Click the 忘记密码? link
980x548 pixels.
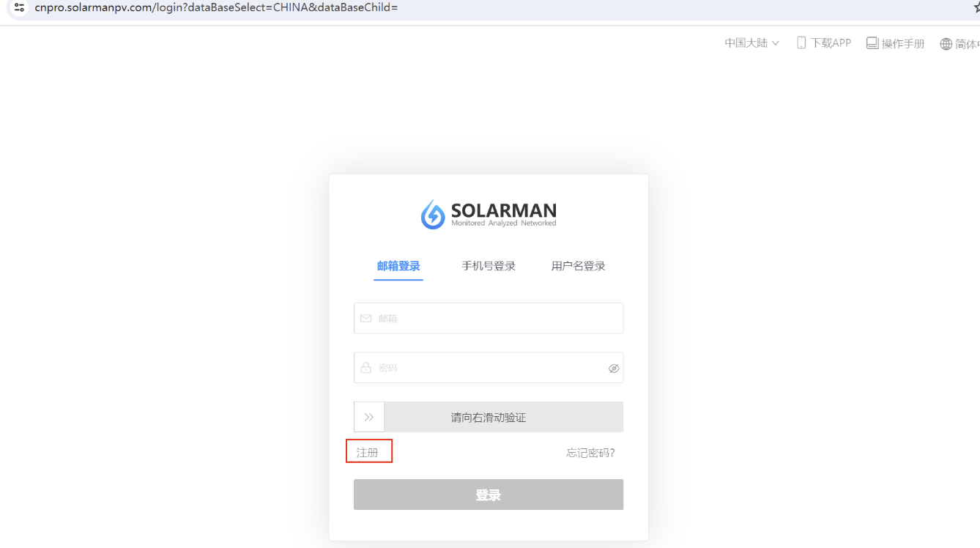point(590,453)
